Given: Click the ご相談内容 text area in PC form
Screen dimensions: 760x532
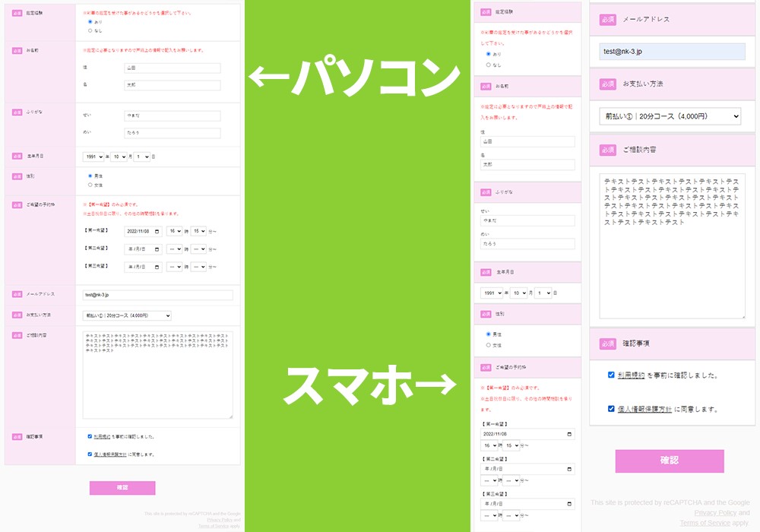Looking at the screenshot, I should tap(157, 375).
